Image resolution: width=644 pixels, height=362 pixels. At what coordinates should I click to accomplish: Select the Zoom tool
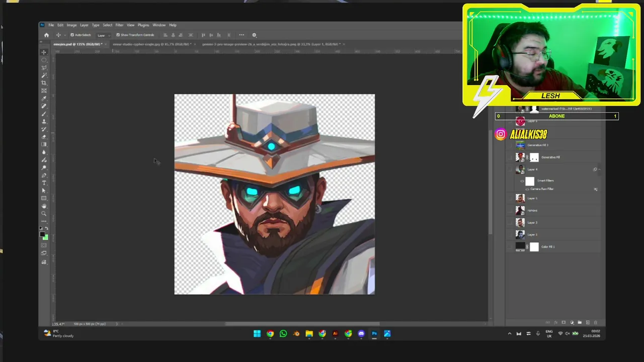[x=44, y=214]
